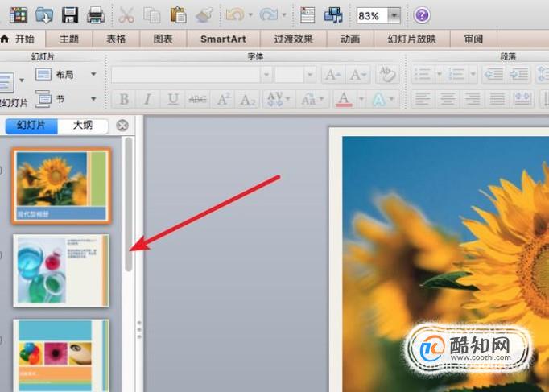Center align text

[448, 99]
